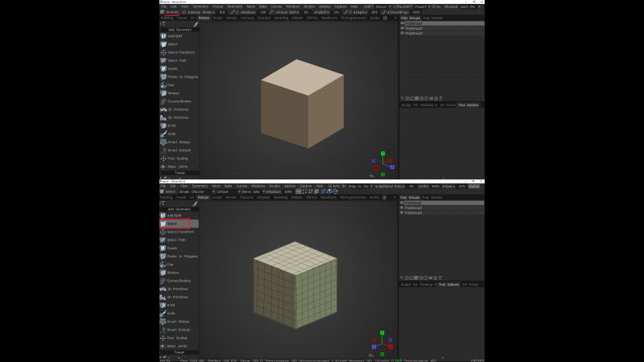
Task: Pick the Knife tool in upper window
Action: [x=171, y=134]
